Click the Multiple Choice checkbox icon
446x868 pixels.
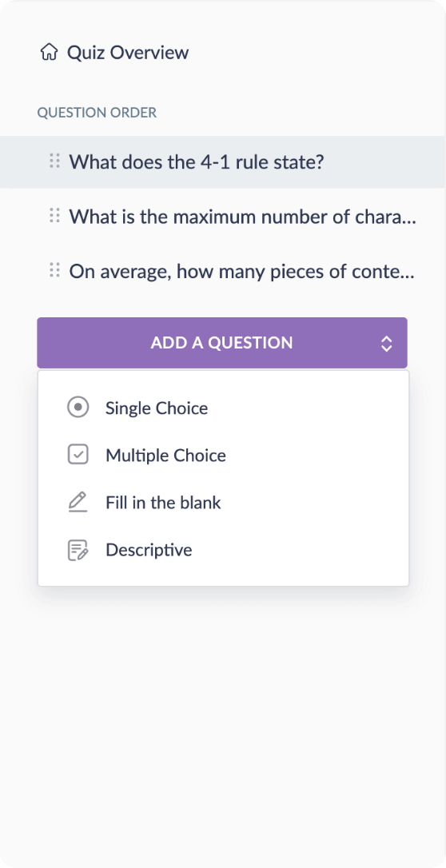(78, 455)
